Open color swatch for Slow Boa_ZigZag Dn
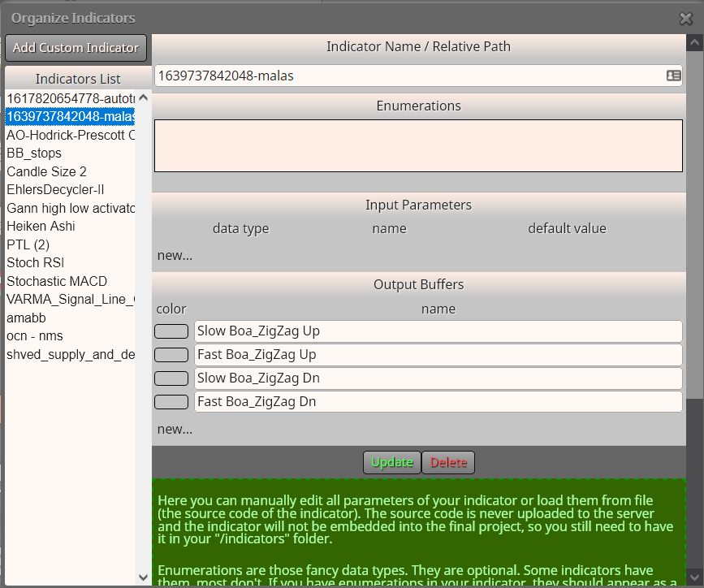The image size is (704, 588). coord(171,378)
